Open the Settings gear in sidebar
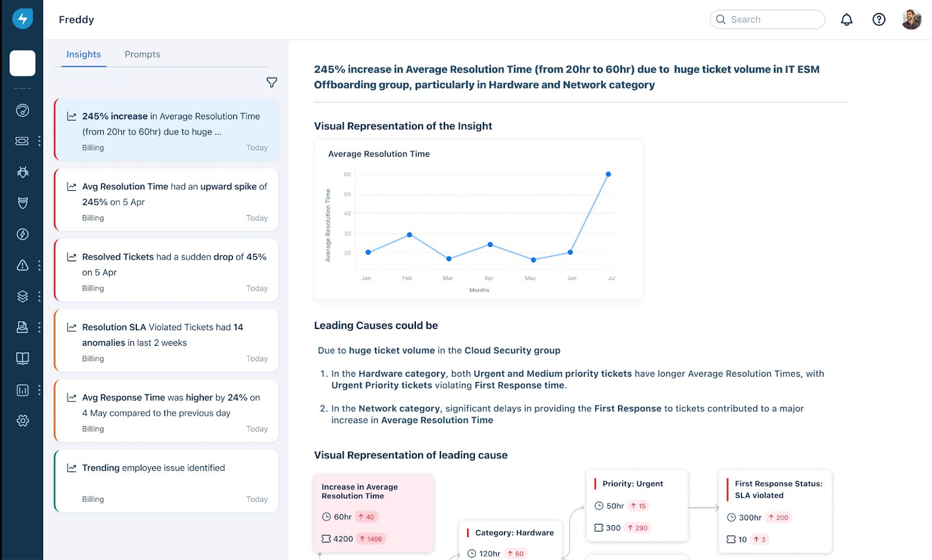932x560 pixels. click(22, 421)
